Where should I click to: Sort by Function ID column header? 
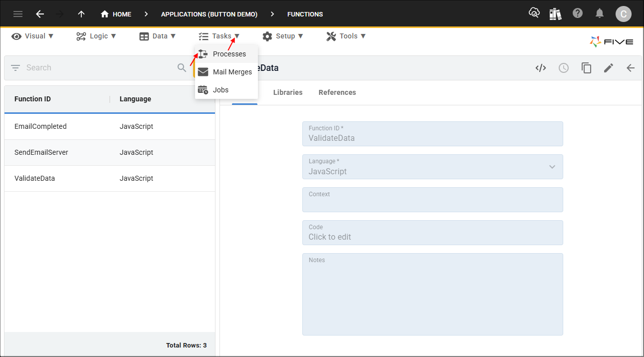(x=32, y=99)
